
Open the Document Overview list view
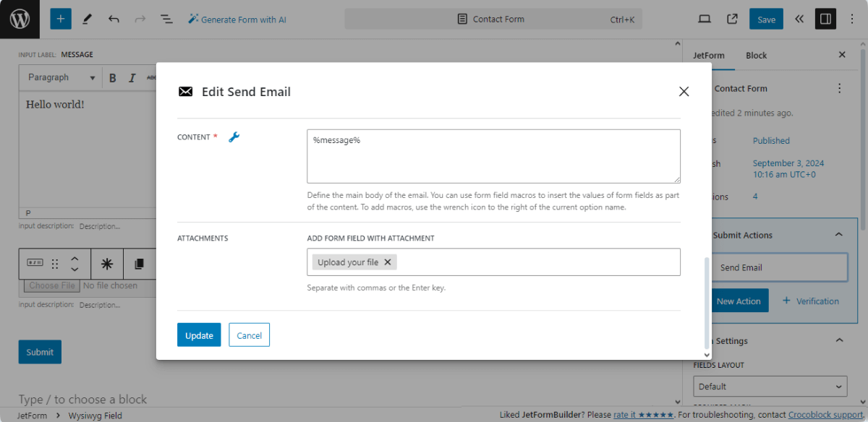pos(166,18)
